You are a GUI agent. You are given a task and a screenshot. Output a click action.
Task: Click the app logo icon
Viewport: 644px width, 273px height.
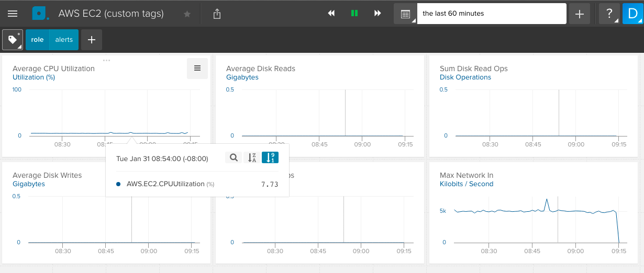(x=40, y=14)
